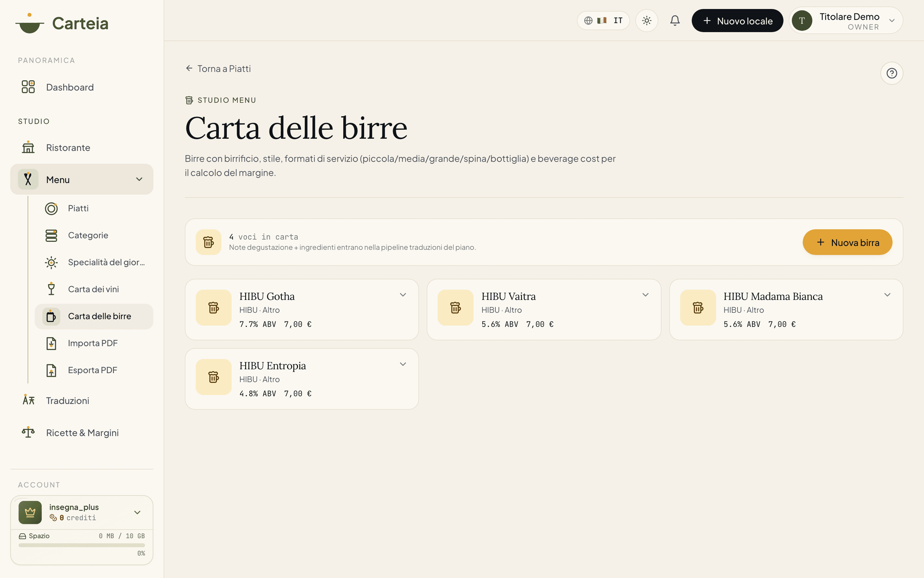
Task: Click the Nuovo locale button
Action: pos(737,21)
